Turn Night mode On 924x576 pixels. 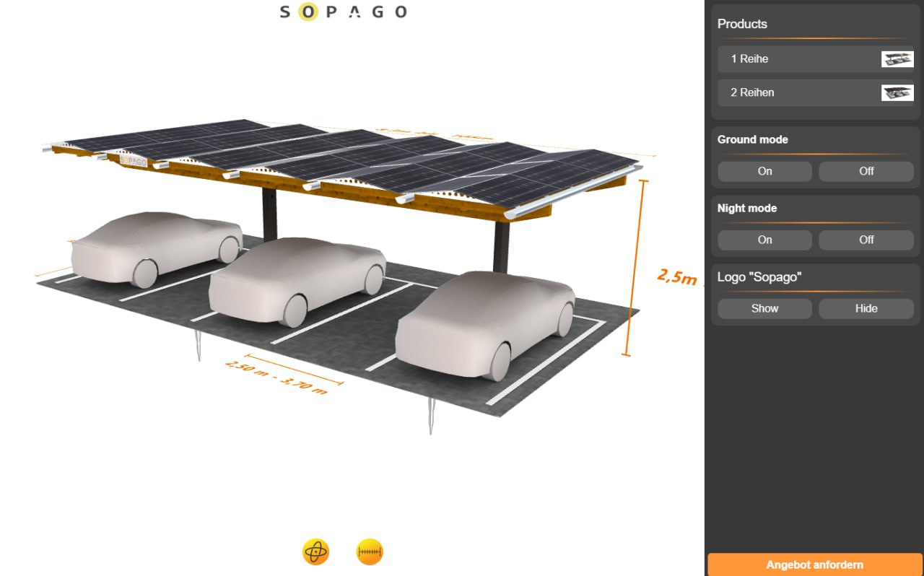764,240
